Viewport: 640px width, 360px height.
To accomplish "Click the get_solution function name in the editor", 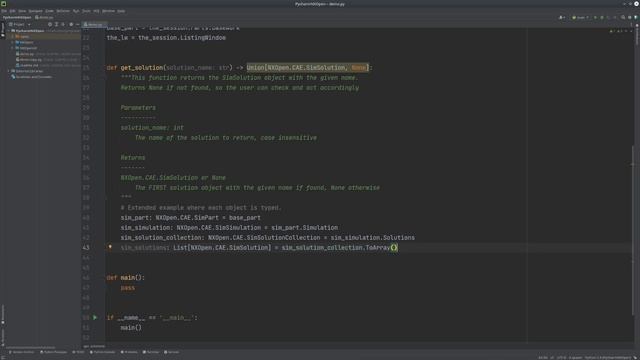I will (142, 68).
